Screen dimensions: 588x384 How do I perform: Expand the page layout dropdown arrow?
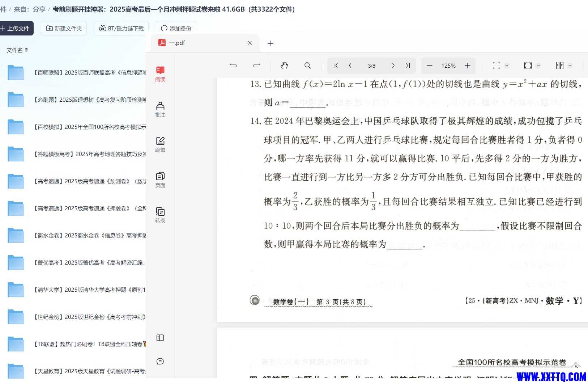point(570,66)
